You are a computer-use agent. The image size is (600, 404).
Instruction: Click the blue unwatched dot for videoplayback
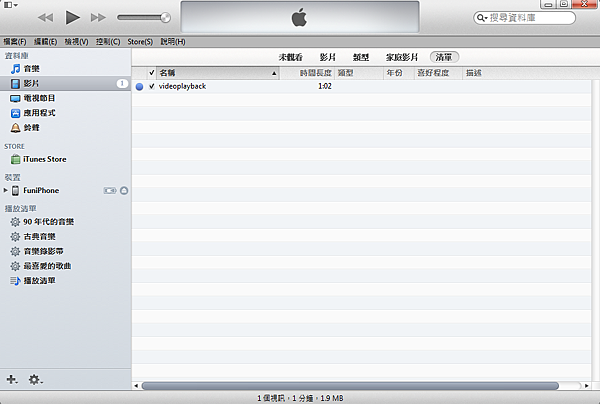(140, 87)
